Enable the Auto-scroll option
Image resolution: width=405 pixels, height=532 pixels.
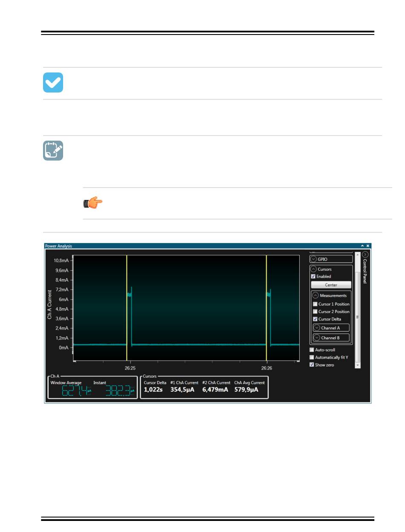[x=312, y=350]
